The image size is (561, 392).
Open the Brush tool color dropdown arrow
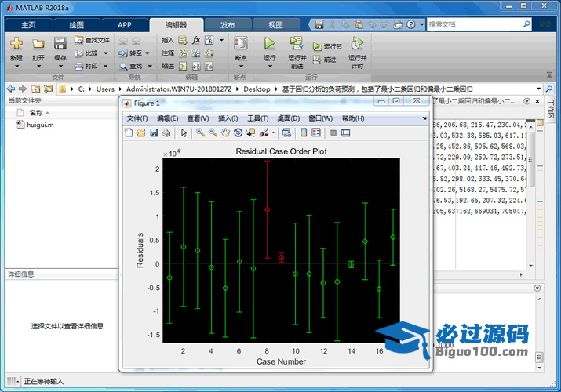274,133
